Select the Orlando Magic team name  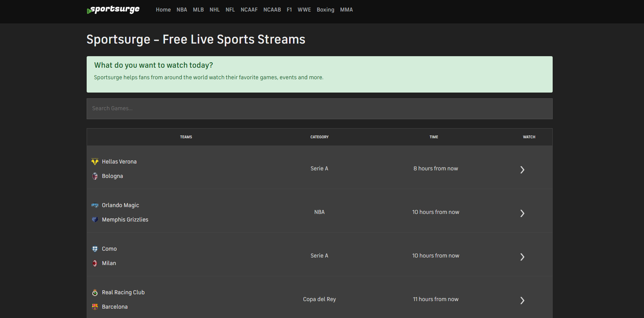coord(120,205)
